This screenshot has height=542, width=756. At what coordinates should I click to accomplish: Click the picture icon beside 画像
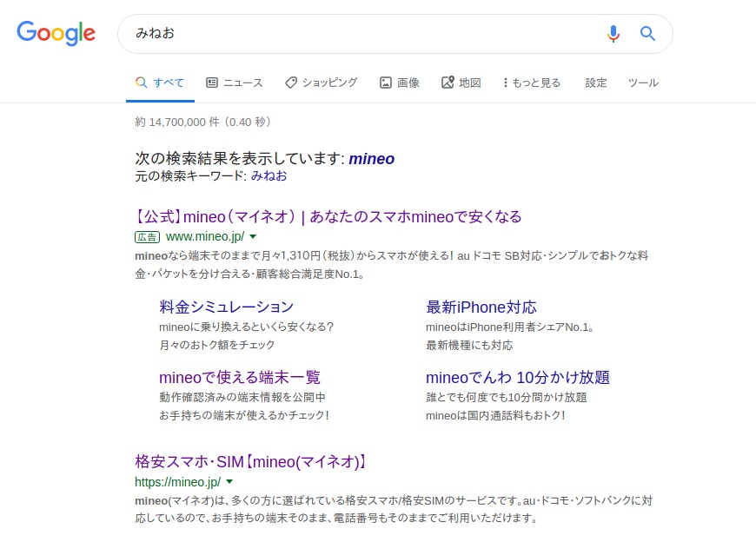[x=386, y=83]
